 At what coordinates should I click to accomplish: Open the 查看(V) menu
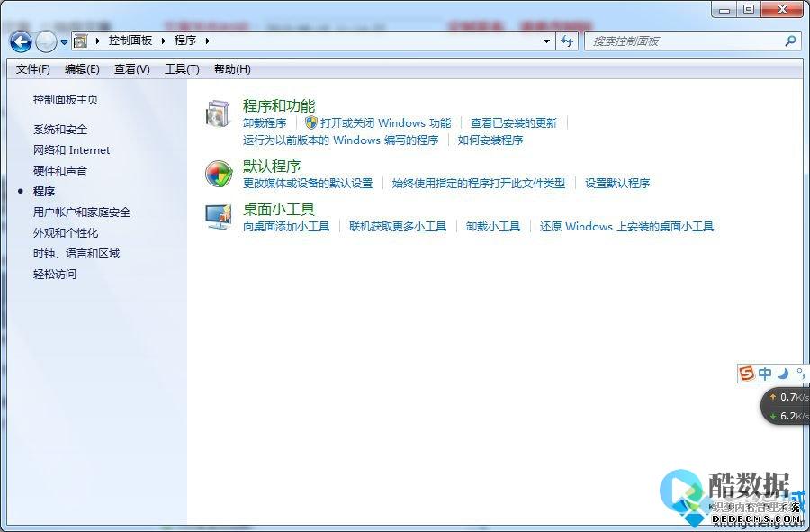(x=131, y=68)
